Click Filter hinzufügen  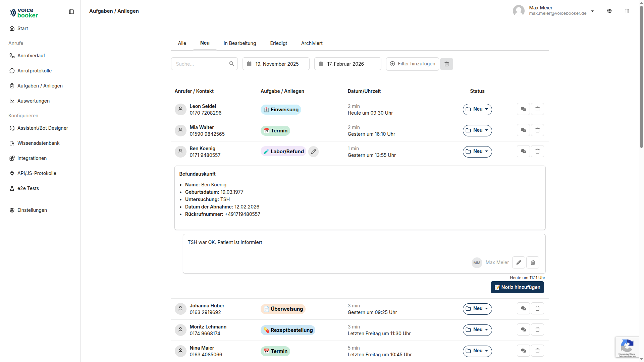[412, 64]
